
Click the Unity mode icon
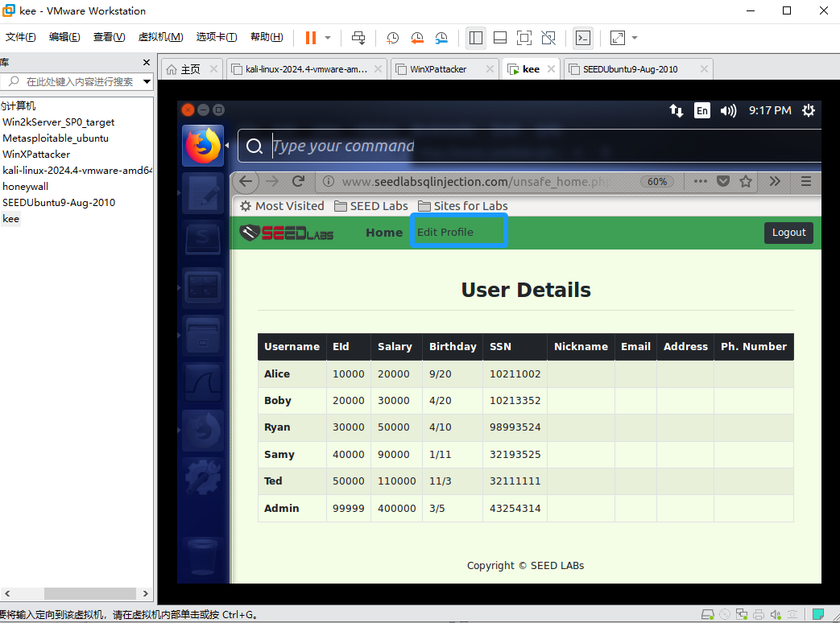(548, 38)
